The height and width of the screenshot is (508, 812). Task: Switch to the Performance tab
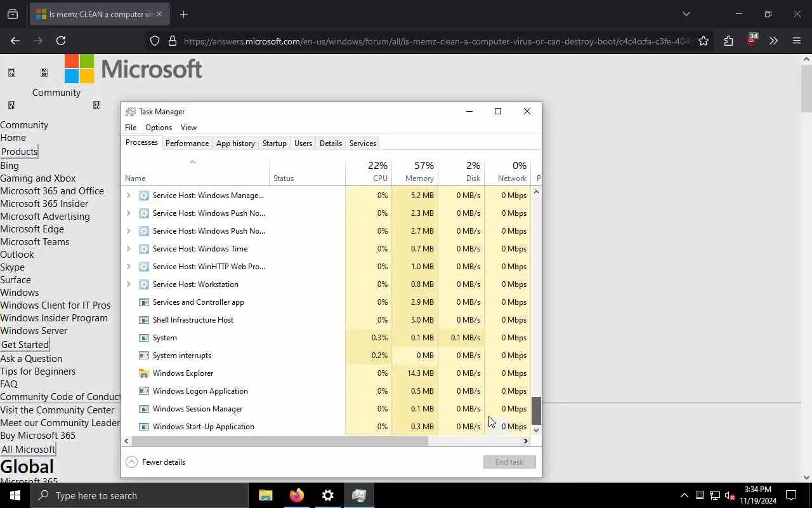click(187, 144)
